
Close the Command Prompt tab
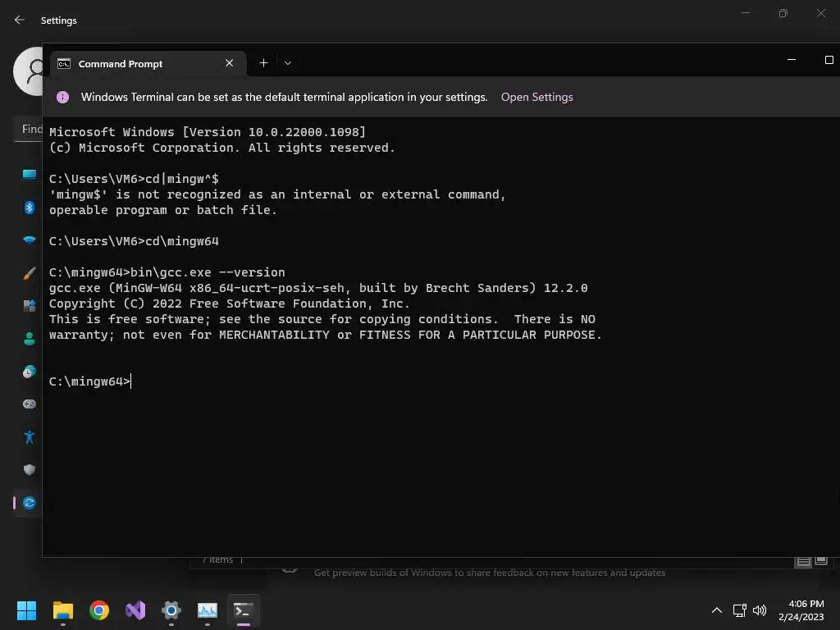pyautogui.click(x=230, y=63)
